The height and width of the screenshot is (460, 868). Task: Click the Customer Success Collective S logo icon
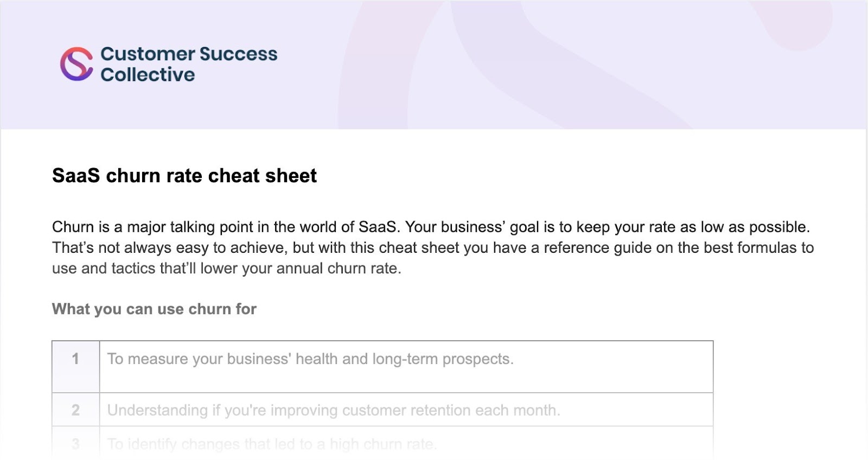[76, 64]
